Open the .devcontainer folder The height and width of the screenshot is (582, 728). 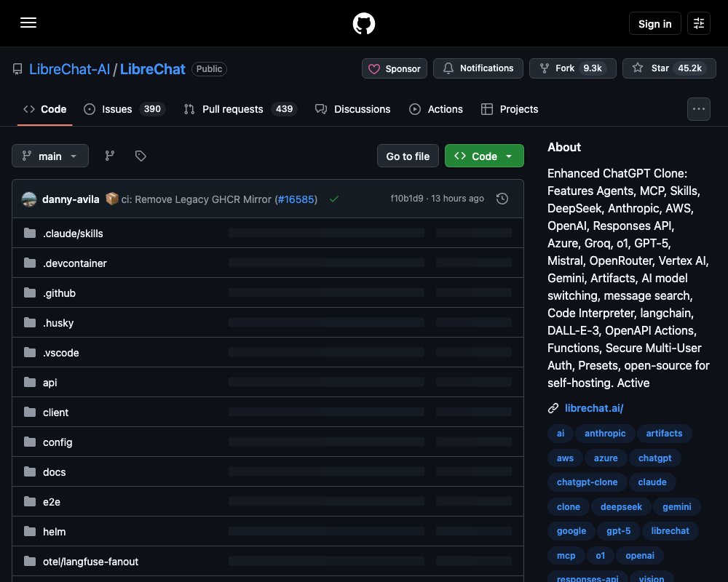[x=75, y=263]
